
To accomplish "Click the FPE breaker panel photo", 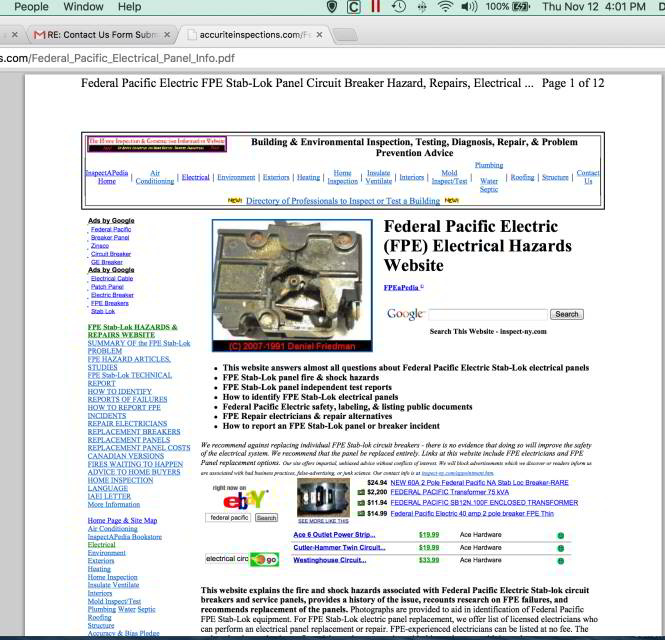I will [291, 285].
